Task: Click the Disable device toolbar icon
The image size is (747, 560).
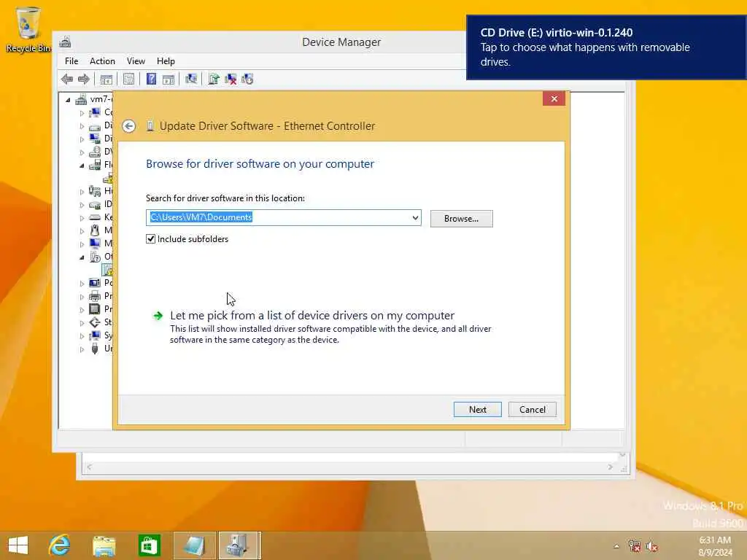Action: (247, 79)
